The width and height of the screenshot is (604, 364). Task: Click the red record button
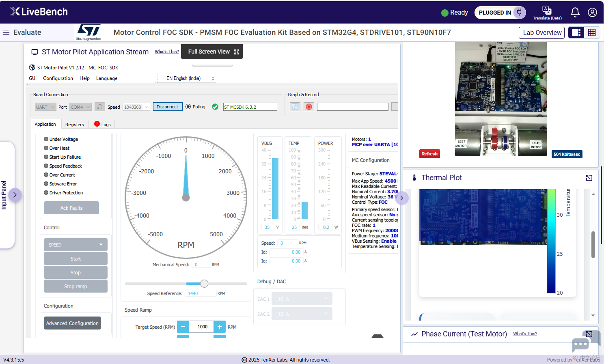(309, 107)
